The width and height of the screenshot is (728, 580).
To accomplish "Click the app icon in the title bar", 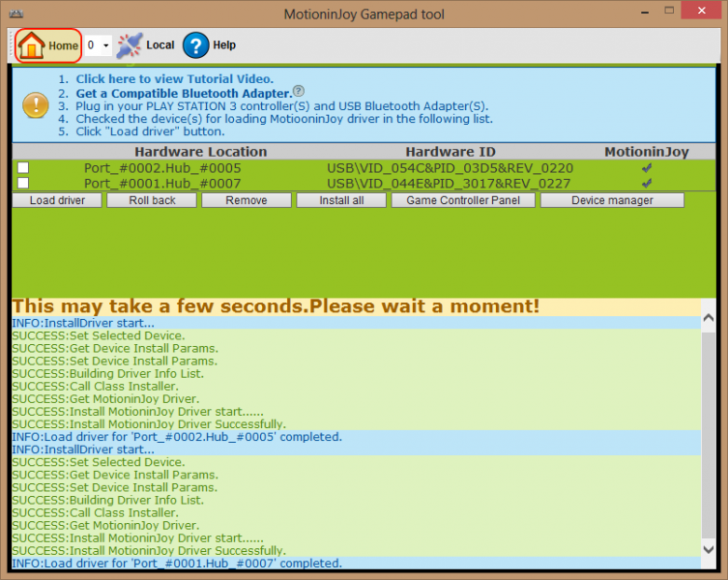I will pyautogui.click(x=16, y=14).
